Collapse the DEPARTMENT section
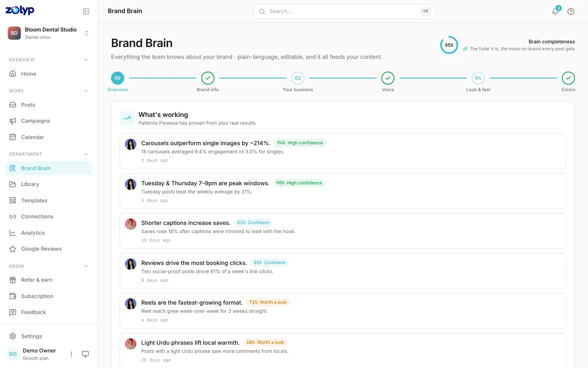Viewport: 588px width, 368px height. [x=86, y=154]
